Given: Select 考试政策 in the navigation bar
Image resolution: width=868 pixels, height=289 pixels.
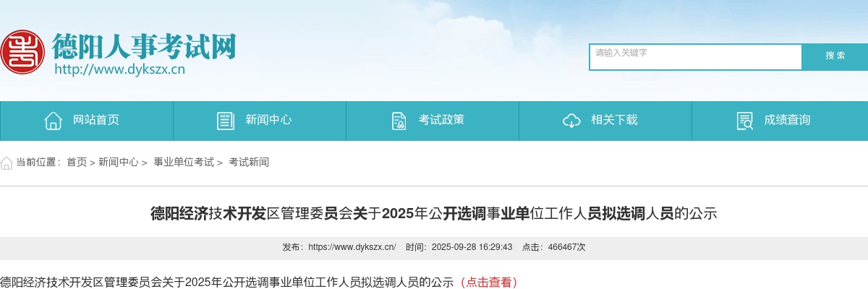Looking at the screenshot, I should [x=433, y=121].
